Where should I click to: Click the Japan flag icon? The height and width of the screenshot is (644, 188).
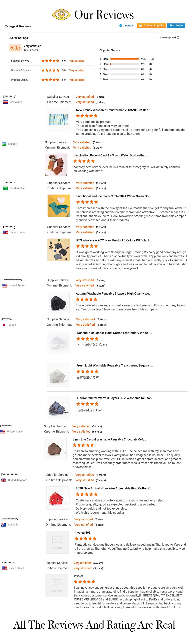(4, 325)
